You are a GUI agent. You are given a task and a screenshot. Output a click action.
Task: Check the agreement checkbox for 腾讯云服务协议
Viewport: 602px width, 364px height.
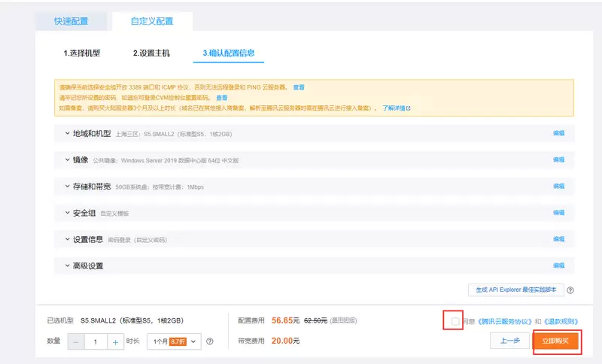[x=455, y=321]
